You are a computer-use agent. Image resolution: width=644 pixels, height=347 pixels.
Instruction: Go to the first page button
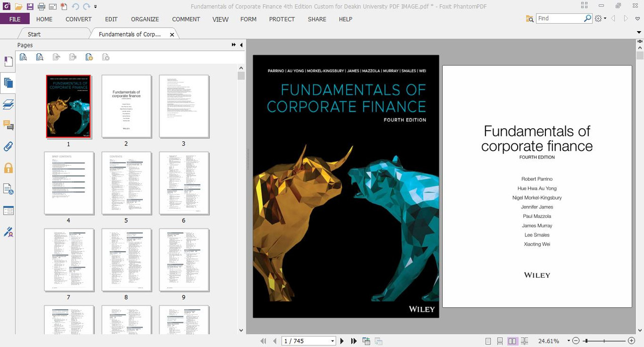263,341
